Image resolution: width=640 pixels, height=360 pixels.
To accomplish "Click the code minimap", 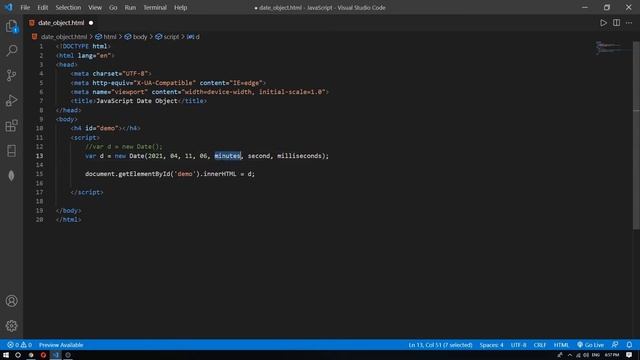I will (x=612, y=47).
